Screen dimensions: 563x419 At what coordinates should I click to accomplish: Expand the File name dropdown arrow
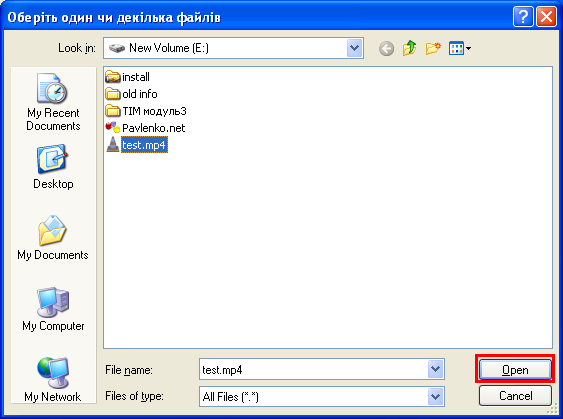(x=436, y=369)
